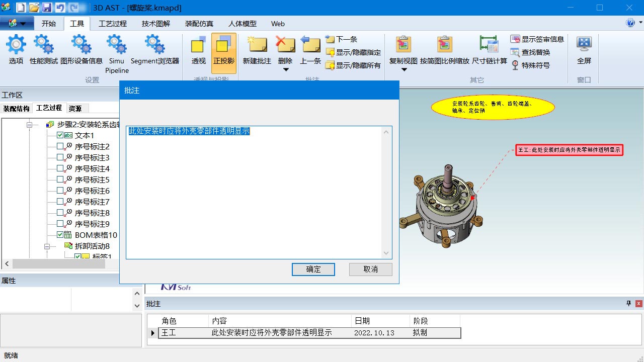Open the 选项 settings tool
The width and height of the screenshot is (644, 362).
click(x=15, y=50)
